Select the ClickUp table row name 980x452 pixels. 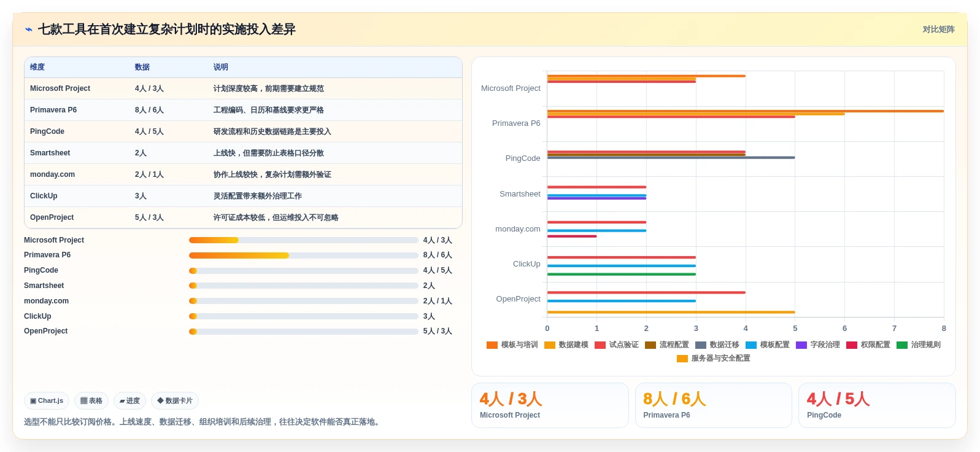[x=44, y=196]
